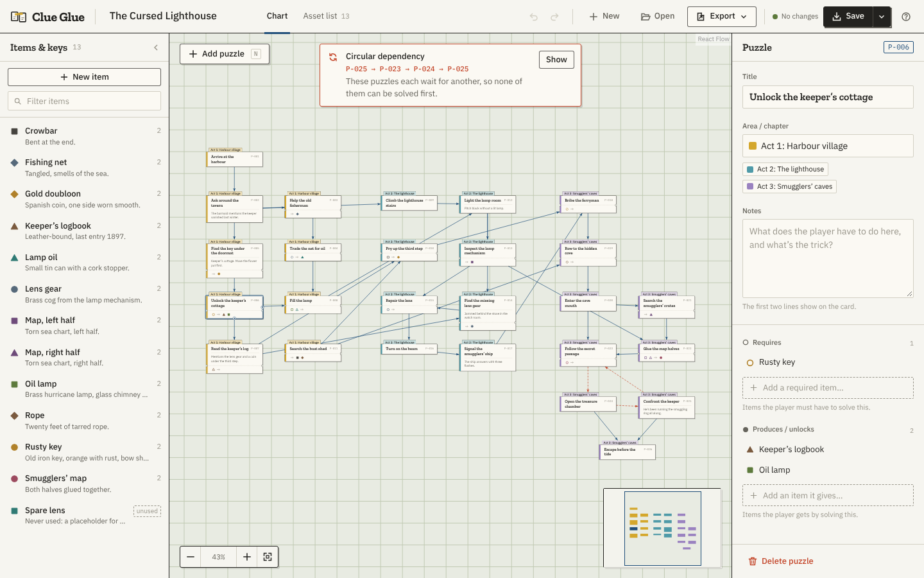Viewport: 924px width, 578px height.
Task: Click the Delete puzzle trash icon
Action: tap(753, 561)
